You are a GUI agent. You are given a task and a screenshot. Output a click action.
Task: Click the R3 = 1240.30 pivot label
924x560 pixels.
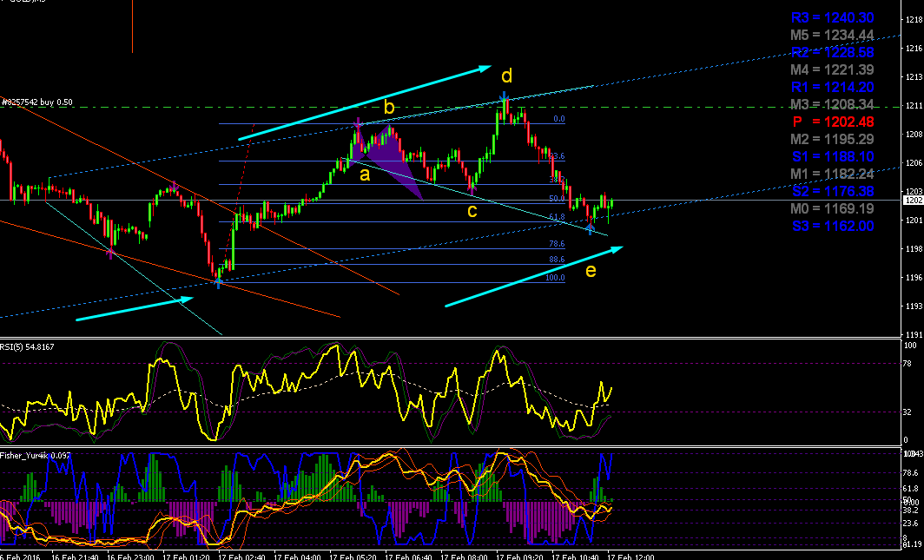(832, 17)
